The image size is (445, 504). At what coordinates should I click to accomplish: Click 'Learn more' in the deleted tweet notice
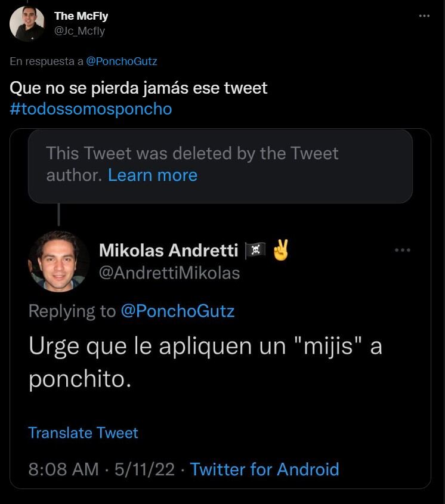[x=153, y=175]
